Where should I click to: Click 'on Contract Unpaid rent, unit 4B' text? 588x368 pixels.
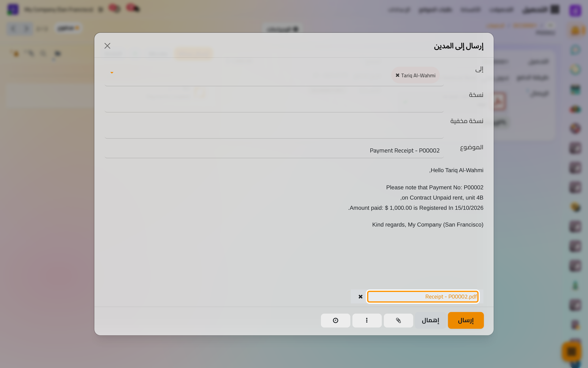pos(442,198)
